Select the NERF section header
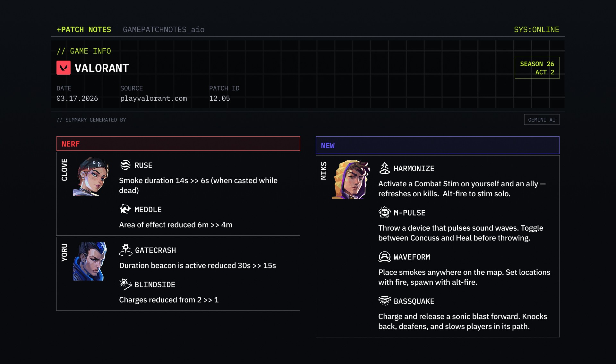Image resolution: width=616 pixels, height=364 pixels. tap(178, 144)
